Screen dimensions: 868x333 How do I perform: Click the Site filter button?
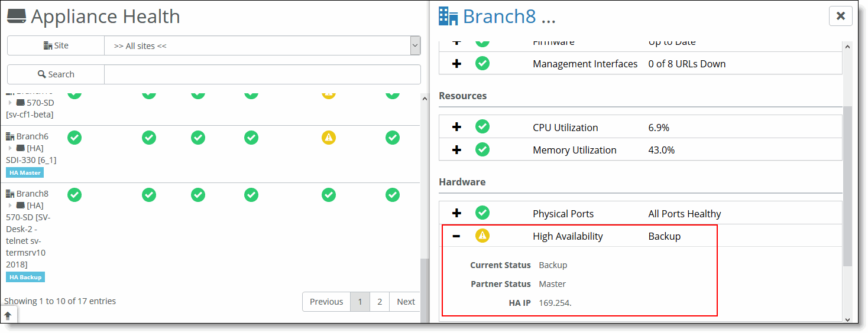point(56,45)
